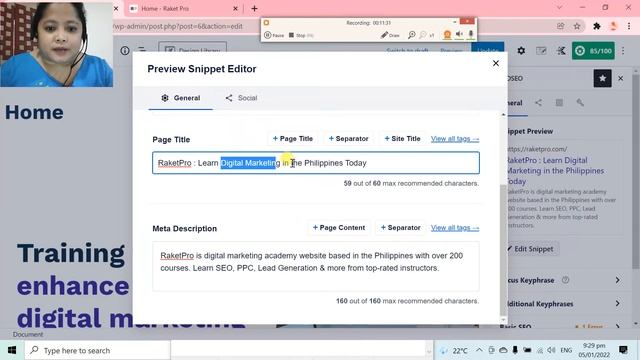Open the sidebar Advanced wrench tab icon

click(x=580, y=103)
